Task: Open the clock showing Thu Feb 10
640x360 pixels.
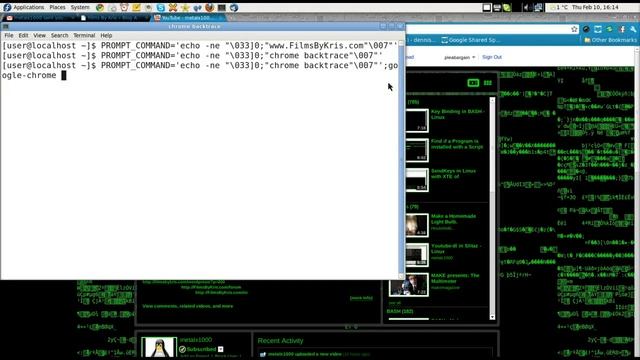Action: click(x=595, y=7)
